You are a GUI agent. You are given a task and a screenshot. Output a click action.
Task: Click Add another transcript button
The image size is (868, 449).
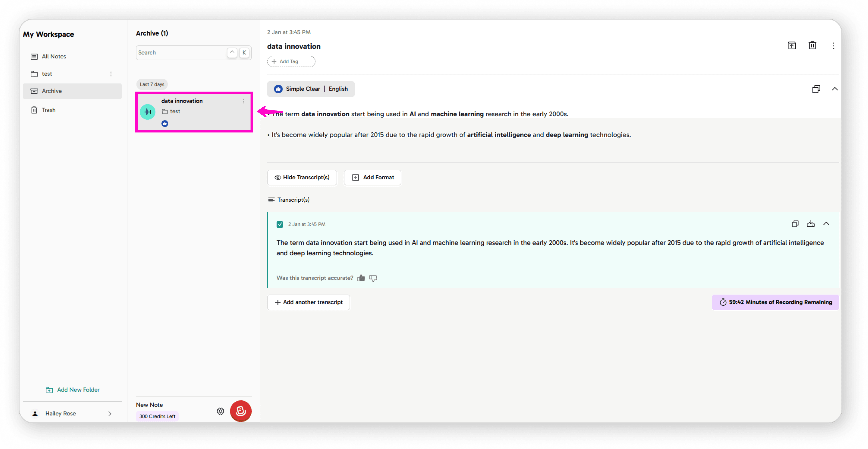(308, 302)
